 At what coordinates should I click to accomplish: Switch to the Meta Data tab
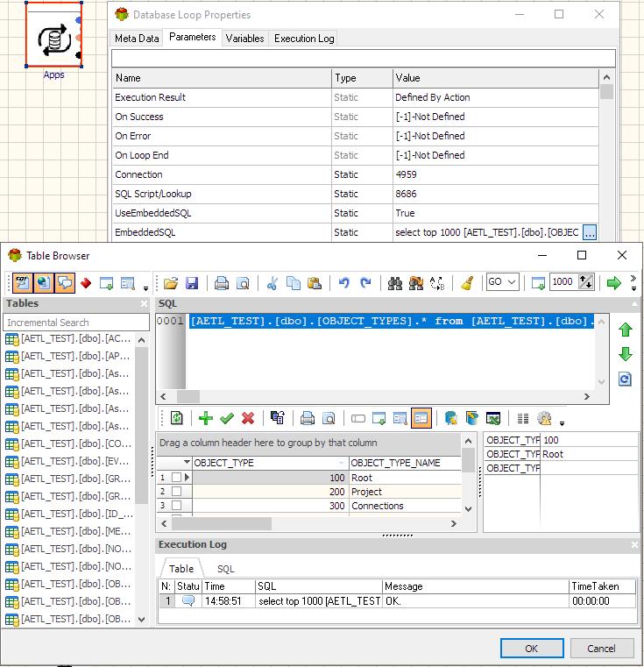coord(137,39)
